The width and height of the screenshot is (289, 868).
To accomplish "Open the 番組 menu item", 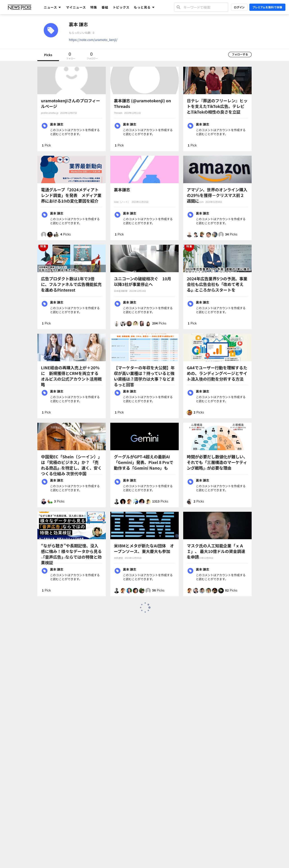I will [105, 7].
